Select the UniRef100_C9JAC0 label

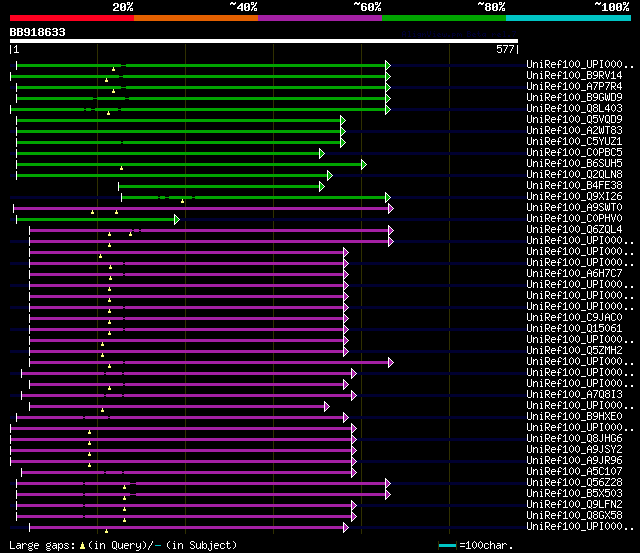coord(574,317)
